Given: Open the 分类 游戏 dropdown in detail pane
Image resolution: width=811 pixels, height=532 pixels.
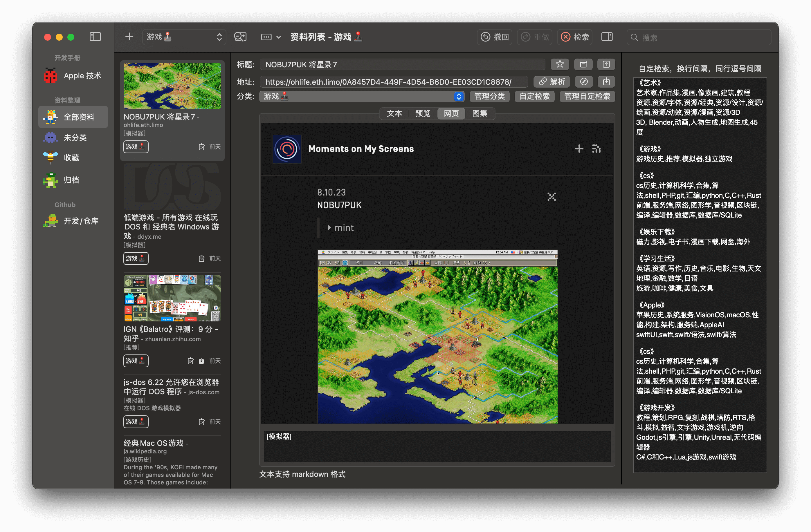Looking at the screenshot, I should tap(362, 96).
